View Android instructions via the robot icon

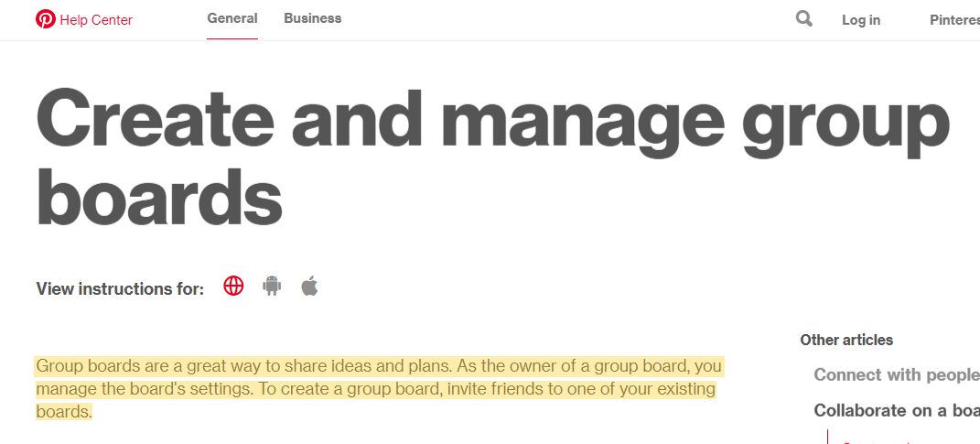point(272,287)
